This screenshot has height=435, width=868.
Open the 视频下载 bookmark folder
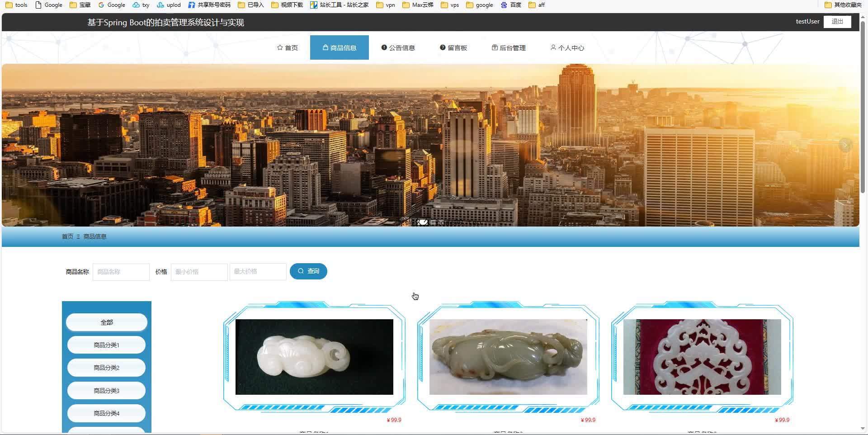point(287,5)
